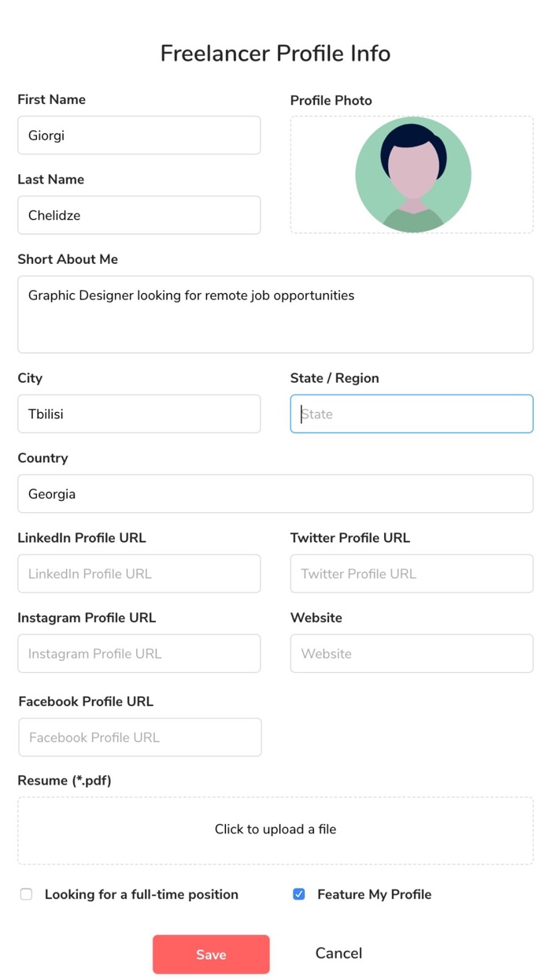Select the Country field showing Georgia
Image resolution: width=551 pixels, height=980 pixels.
pos(275,494)
